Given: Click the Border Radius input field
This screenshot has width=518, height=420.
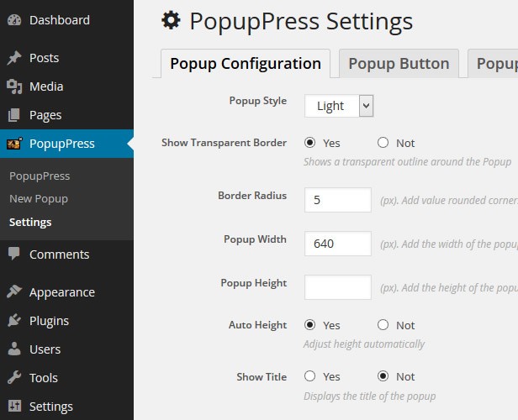Looking at the screenshot, I should pyautogui.click(x=337, y=200).
